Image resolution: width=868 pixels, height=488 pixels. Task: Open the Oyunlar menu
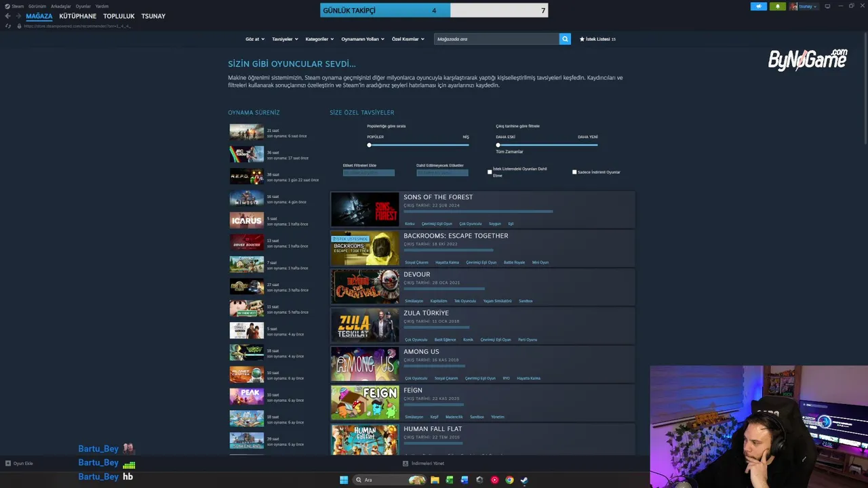tap(83, 6)
